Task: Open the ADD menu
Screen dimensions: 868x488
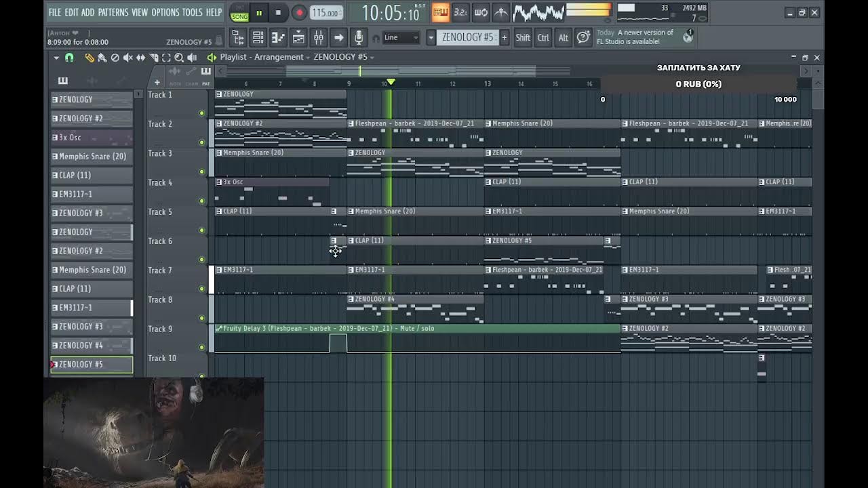Action: (x=88, y=12)
